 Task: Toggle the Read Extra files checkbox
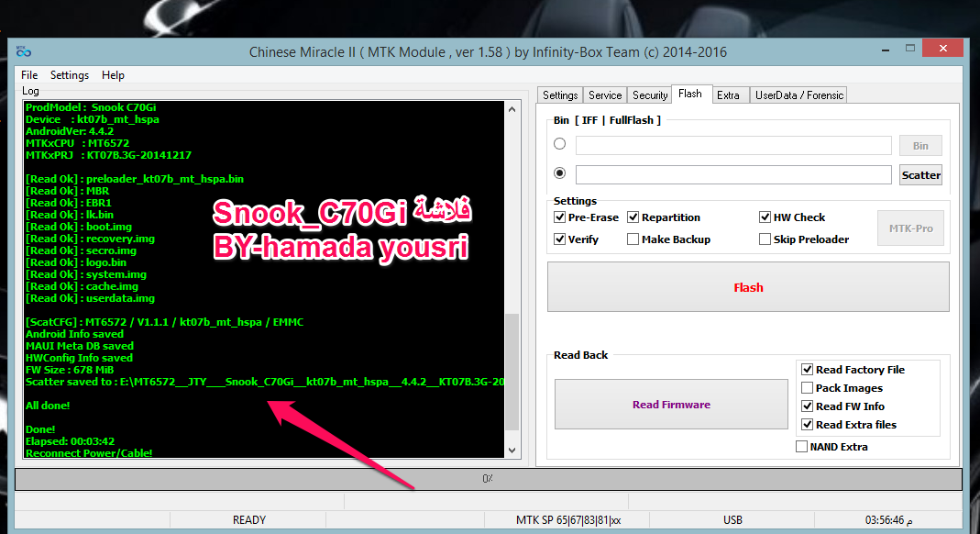[x=808, y=425]
